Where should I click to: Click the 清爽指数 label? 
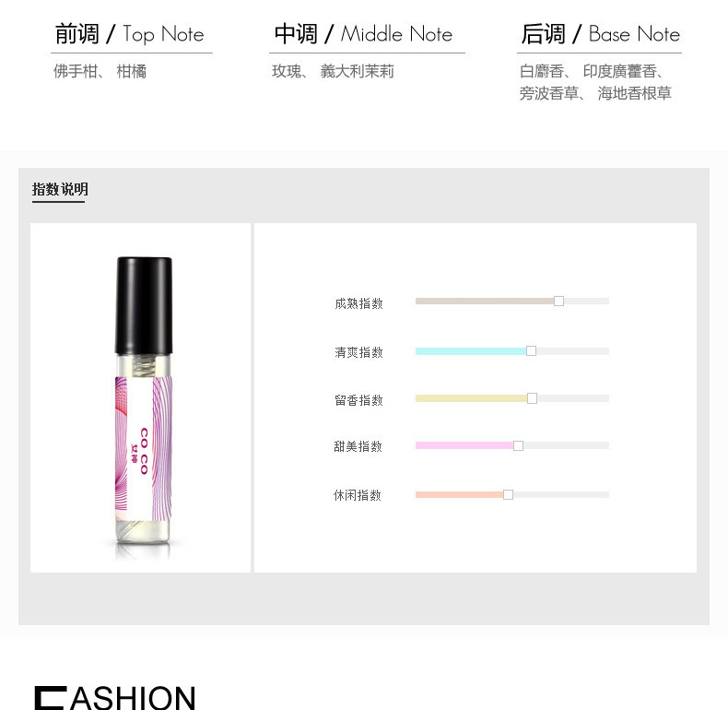click(x=358, y=352)
